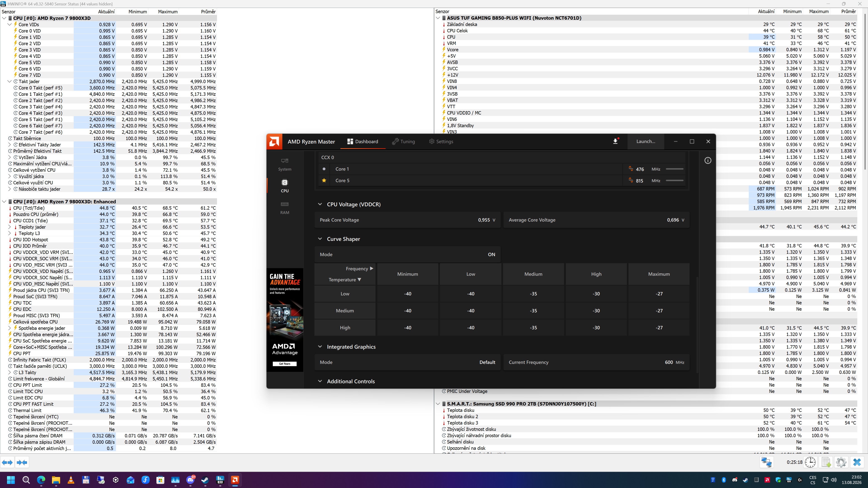Open Microsoft Store from the taskbar
The width and height of the screenshot is (868, 488).
(160, 480)
